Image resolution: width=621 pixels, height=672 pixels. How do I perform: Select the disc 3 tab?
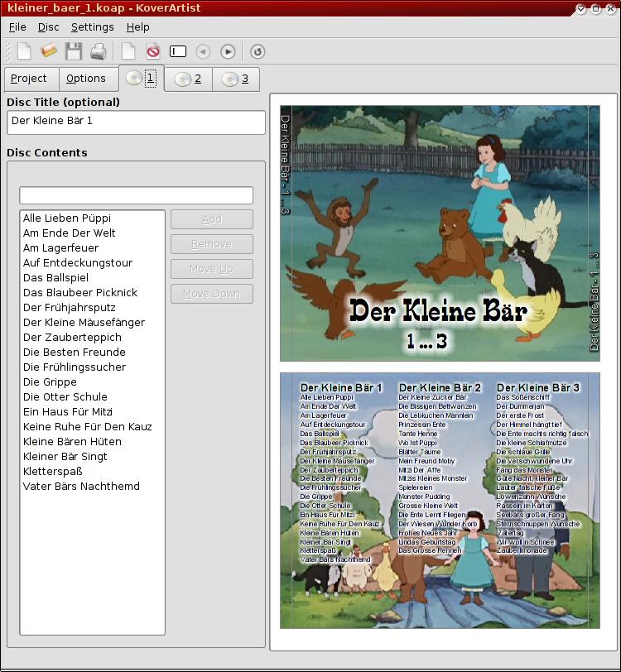click(236, 79)
